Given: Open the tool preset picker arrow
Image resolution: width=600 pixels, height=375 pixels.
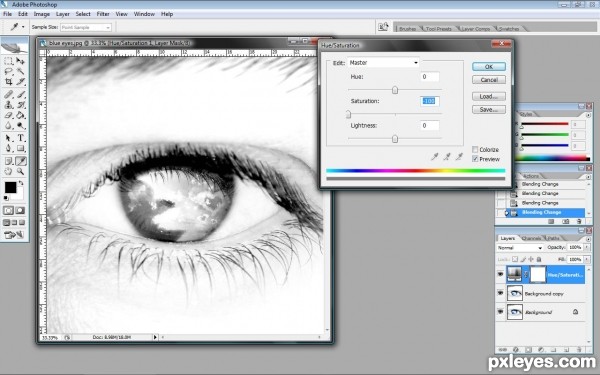Looking at the screenshot, I should click(23, 27).
